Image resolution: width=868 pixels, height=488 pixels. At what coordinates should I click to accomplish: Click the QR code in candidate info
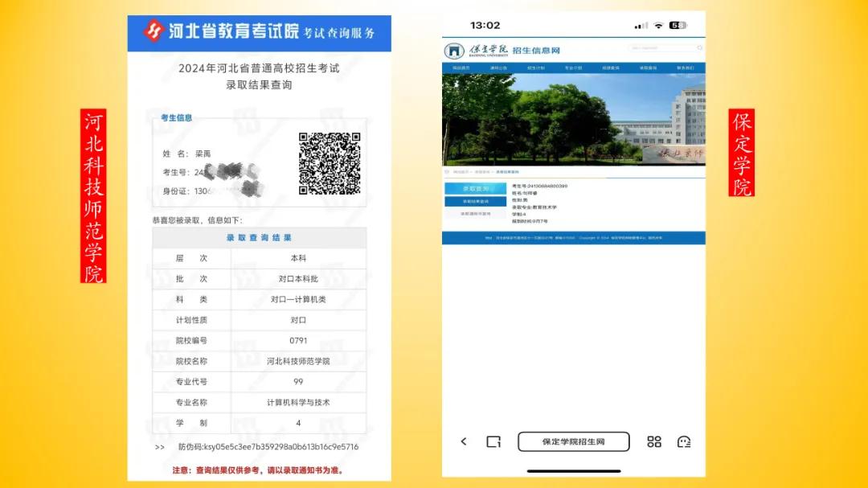click(x=330, y=163)
